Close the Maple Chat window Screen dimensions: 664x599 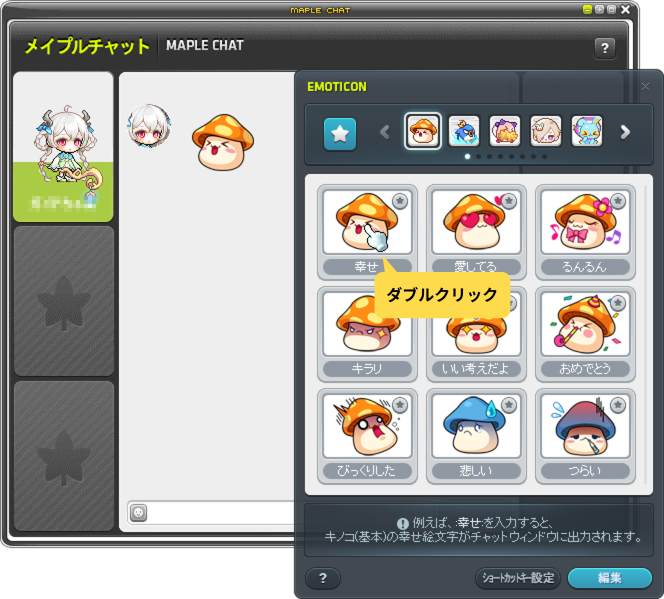(x=625, y=9)
